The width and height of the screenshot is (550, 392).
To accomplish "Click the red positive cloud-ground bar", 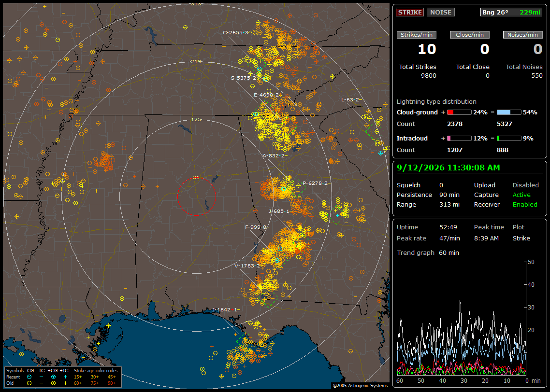I will click(459, 112).
